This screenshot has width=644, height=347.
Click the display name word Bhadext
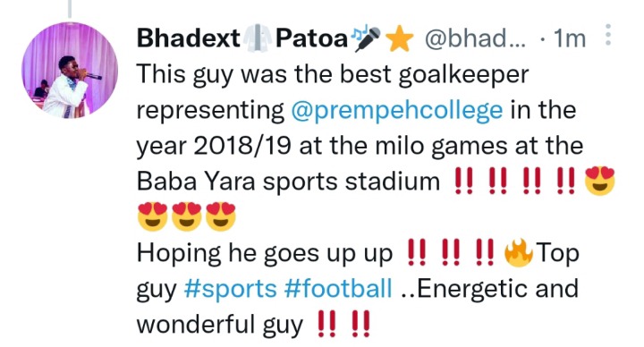189,38
